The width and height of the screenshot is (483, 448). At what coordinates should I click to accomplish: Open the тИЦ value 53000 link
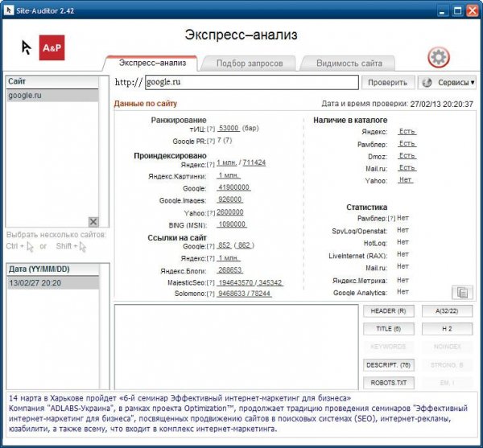click(229, 128)
